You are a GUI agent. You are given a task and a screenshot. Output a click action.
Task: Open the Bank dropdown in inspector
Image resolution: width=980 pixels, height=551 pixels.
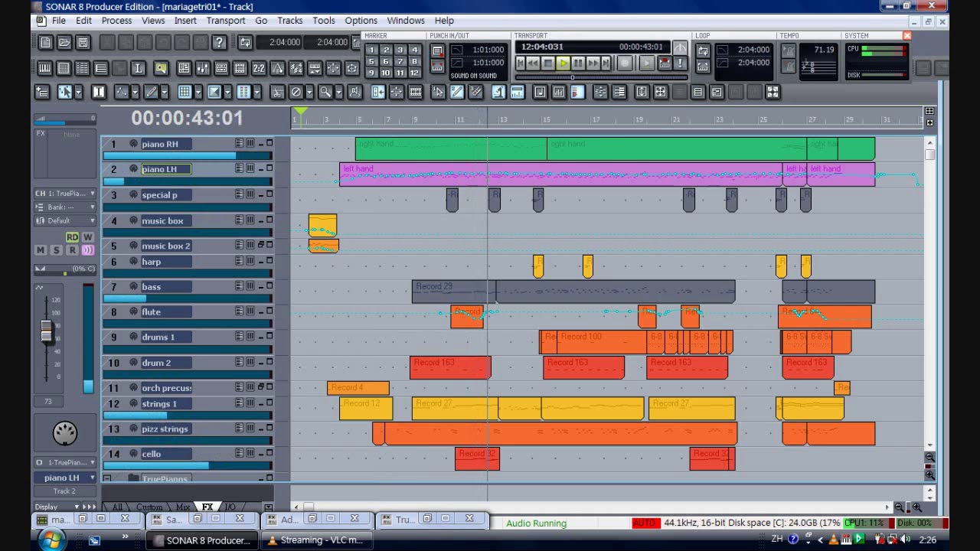(x=65, y=207)
